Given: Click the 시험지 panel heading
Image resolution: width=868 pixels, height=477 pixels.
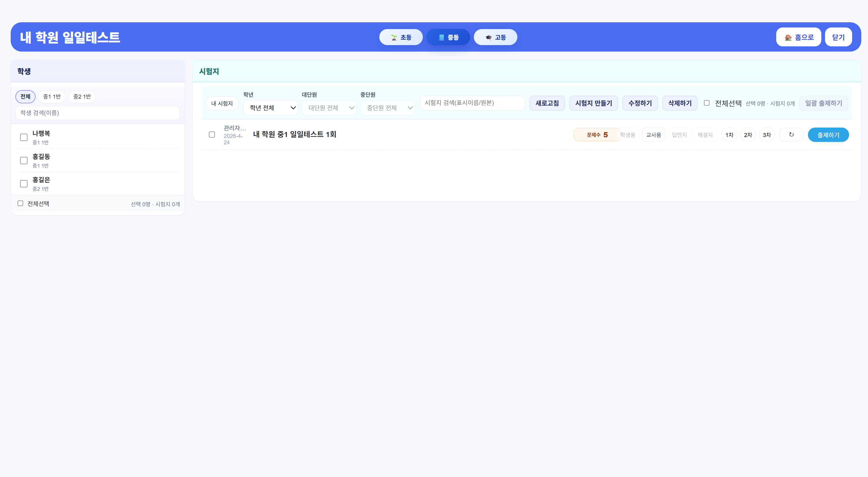Looking at the screenshot, I should (x=209, y=71).
